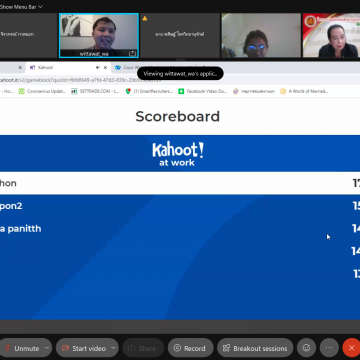The width and height of the screenshot is (360, 360).
Task: Open the SETTRADE.COM bookmark
Action: point(95,91)
